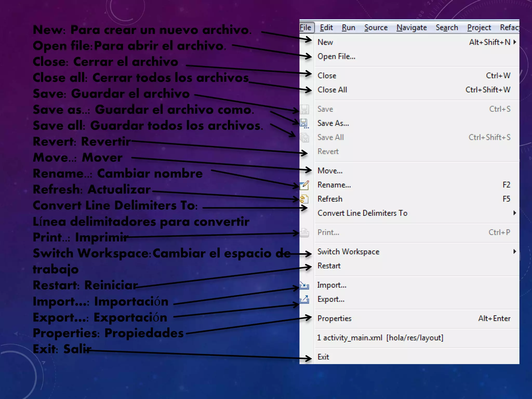532x399 pixels.
Task: Choose Refresh menu entry
Action: coord(417,199)
